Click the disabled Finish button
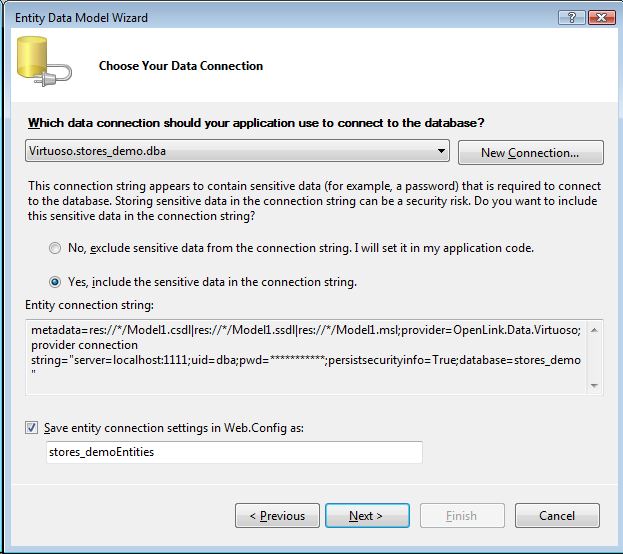 [x=461, y=516]
